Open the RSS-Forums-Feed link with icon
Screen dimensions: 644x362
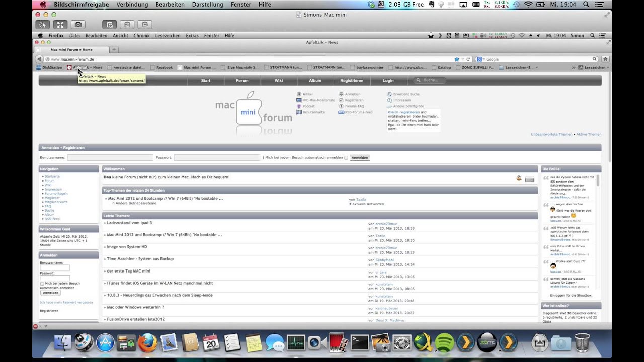click(356, 112)
